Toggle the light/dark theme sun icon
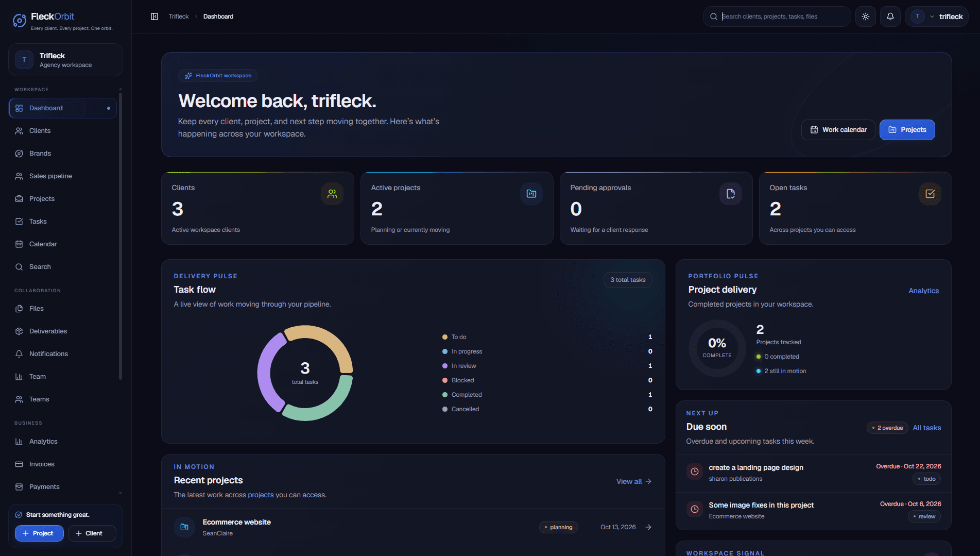The height and width of the screenshot is (556, 980). pyautogui.click(x=866, y=16)
